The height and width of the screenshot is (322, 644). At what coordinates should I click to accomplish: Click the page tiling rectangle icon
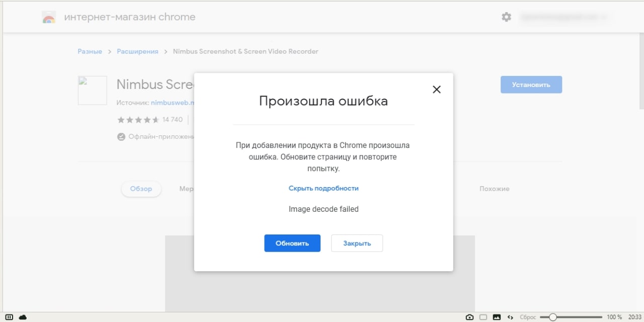pyautogui.click(x=483, y=317)
